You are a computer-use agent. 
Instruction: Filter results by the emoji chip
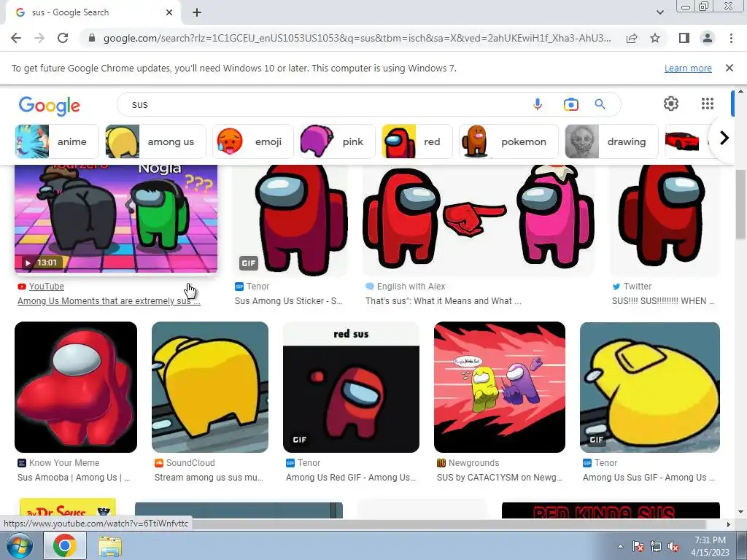253,141
